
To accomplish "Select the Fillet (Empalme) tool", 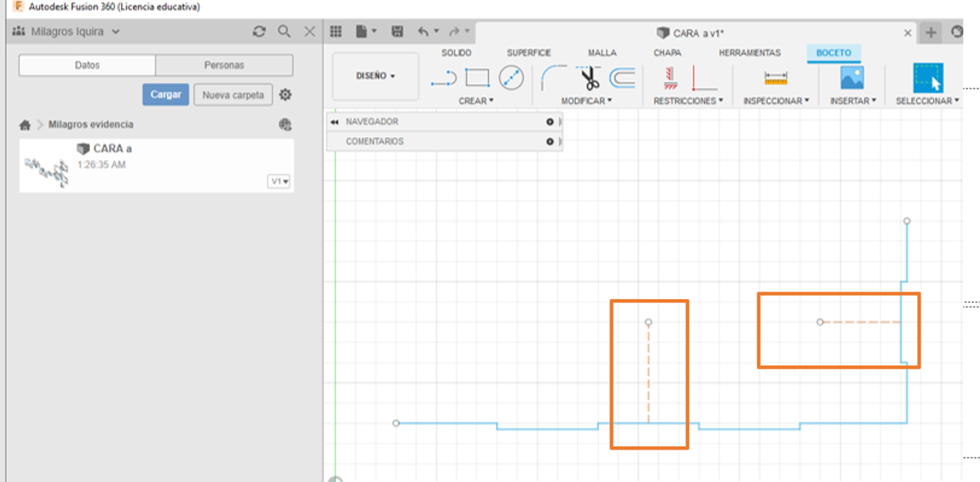I will tap(553, 78).
